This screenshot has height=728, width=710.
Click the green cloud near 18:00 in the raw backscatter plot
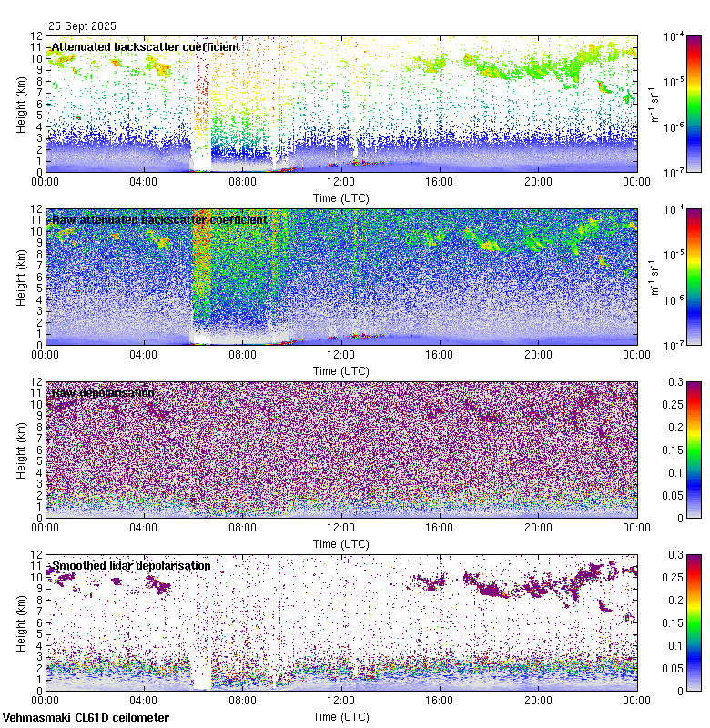point(490,245)
